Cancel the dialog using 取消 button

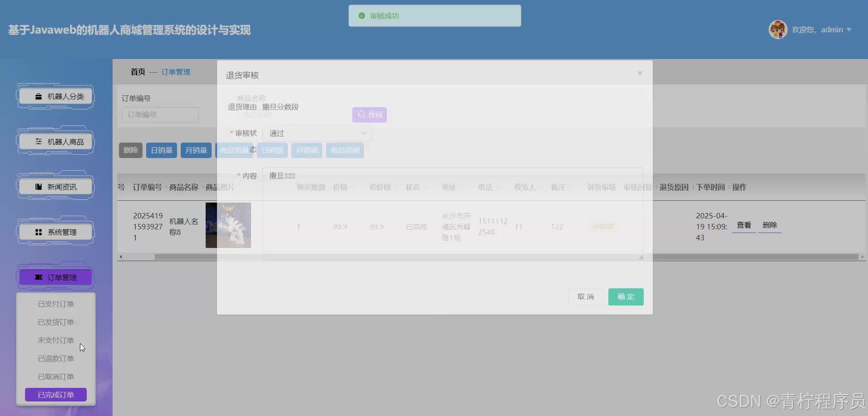[x=586, y=297]
